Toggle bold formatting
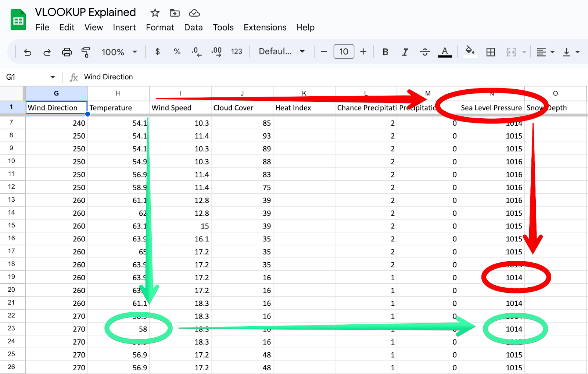Screen dimensions: 588x374 (386, 52)
